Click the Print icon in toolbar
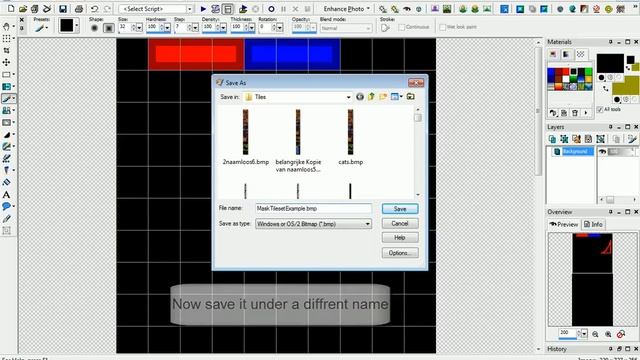 [x=78, y=9]
